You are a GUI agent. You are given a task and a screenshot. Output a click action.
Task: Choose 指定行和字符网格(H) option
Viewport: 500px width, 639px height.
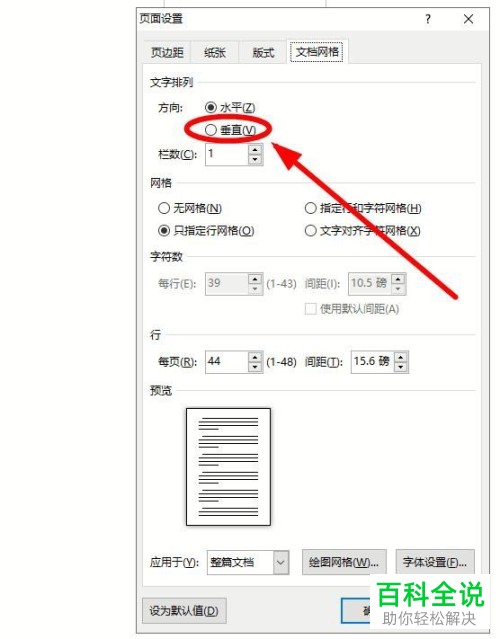311,208
